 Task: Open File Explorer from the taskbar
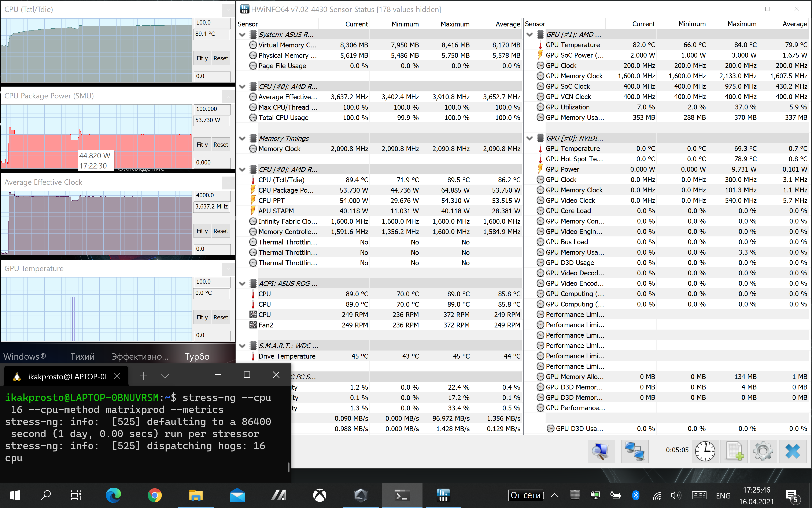(x=196, y=495)
